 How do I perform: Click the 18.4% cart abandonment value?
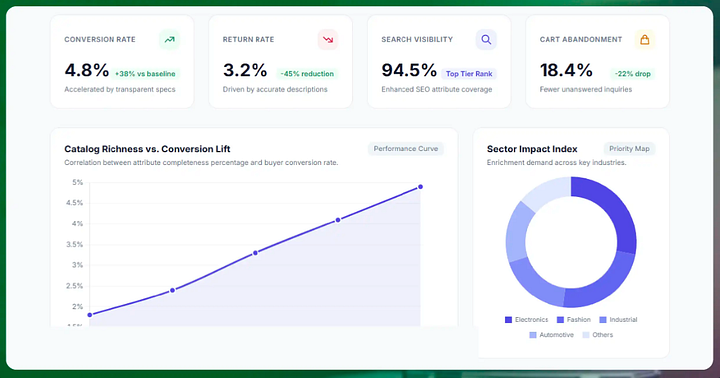click(x=566, y=71)
